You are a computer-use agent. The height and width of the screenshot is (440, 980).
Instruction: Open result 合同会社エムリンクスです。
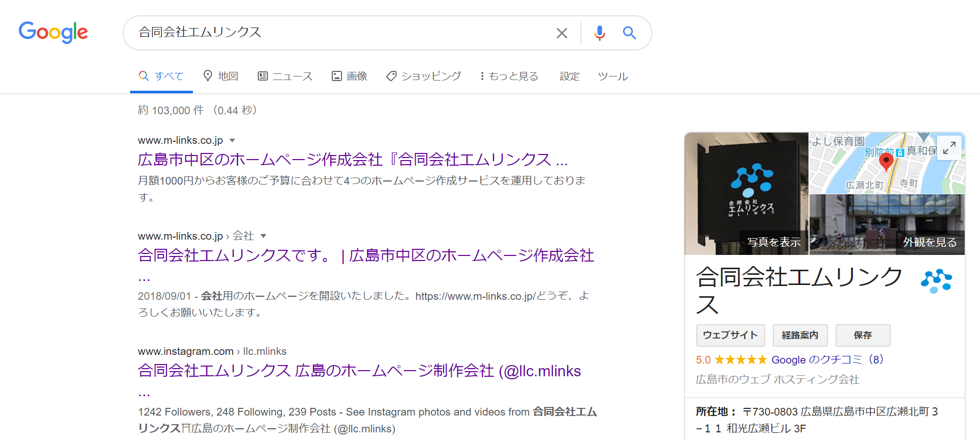pos(366,255)
